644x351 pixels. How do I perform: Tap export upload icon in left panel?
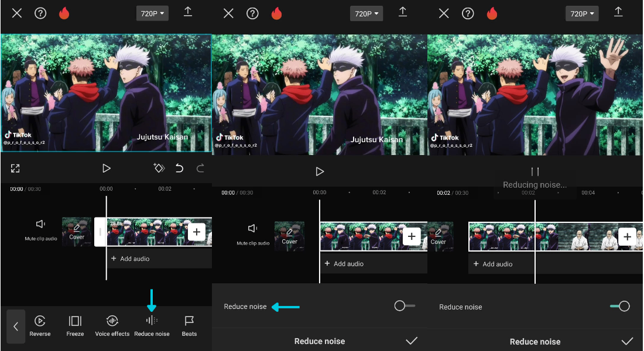tap(188, 12)
